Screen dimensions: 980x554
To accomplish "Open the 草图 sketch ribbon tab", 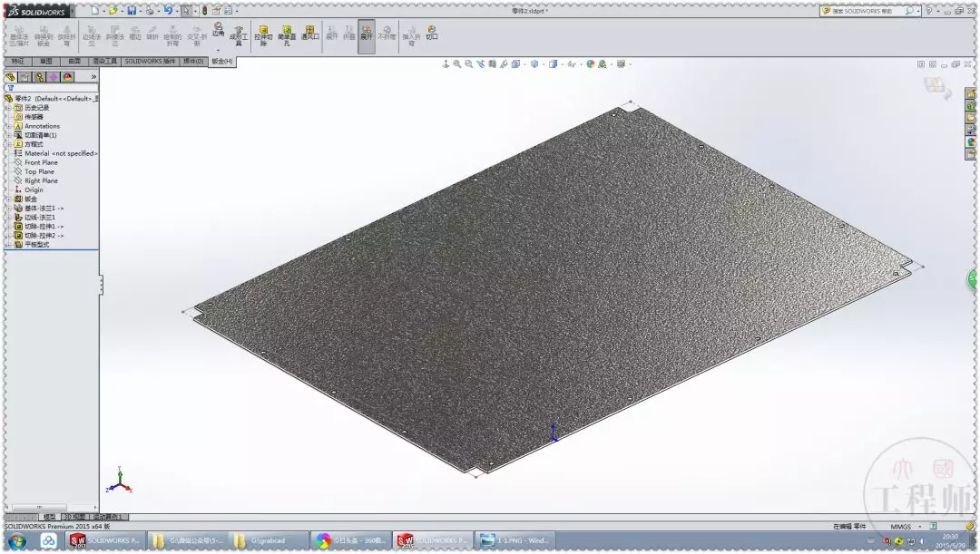I will click(x=46, y=62).
